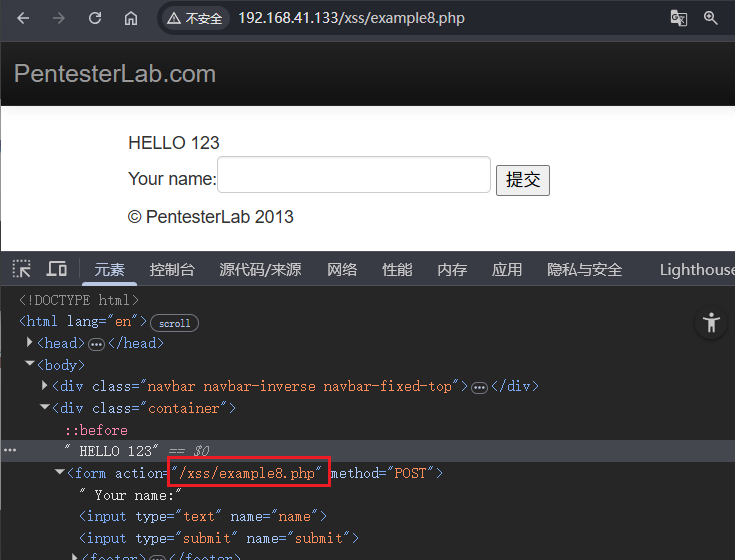Switch to the 控制台 console tab
The image size is (735, 560).
point(172,269)
